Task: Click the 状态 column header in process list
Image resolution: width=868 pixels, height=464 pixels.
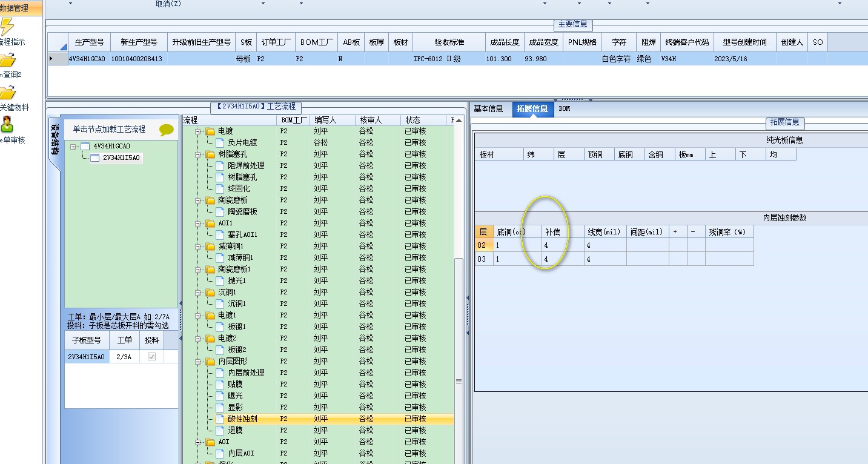Action: coord(424,120)
